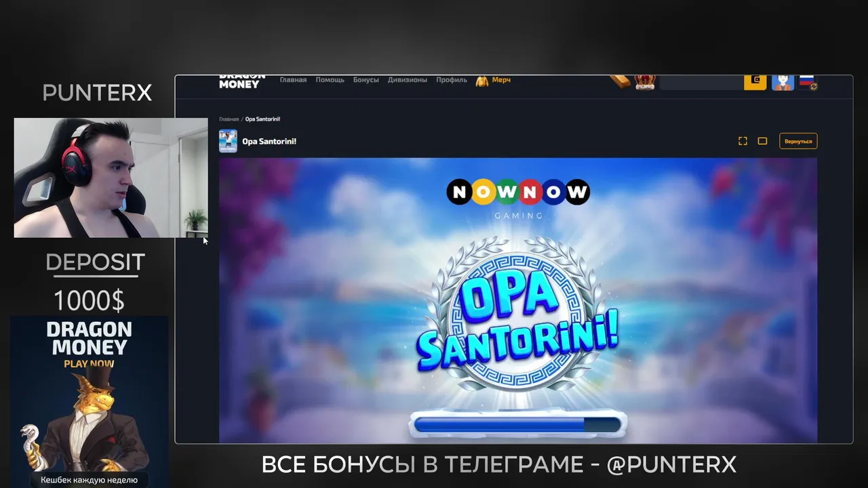Open the Дивизионы page
Viewport: 868px width, 488px height.
[408, 80]
